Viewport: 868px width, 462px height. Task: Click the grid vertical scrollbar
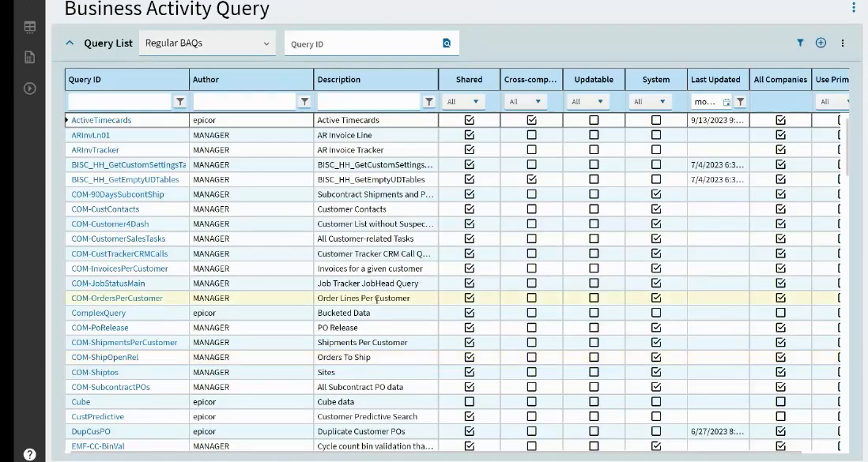[847, 145]
